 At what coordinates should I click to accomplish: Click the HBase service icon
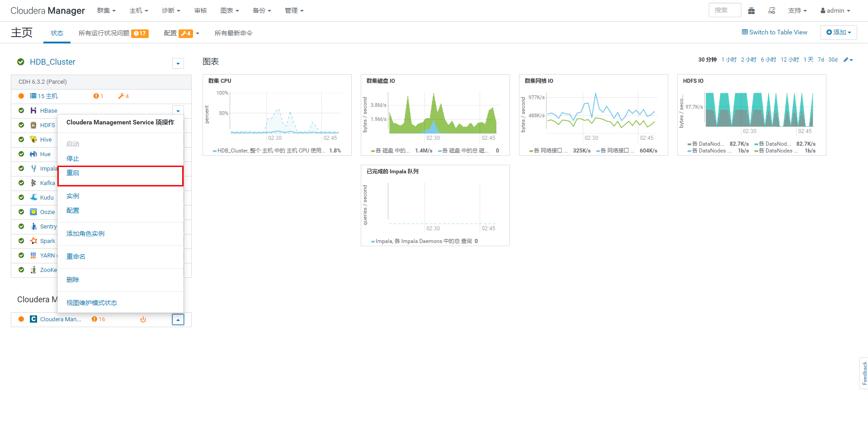[33, 110]
